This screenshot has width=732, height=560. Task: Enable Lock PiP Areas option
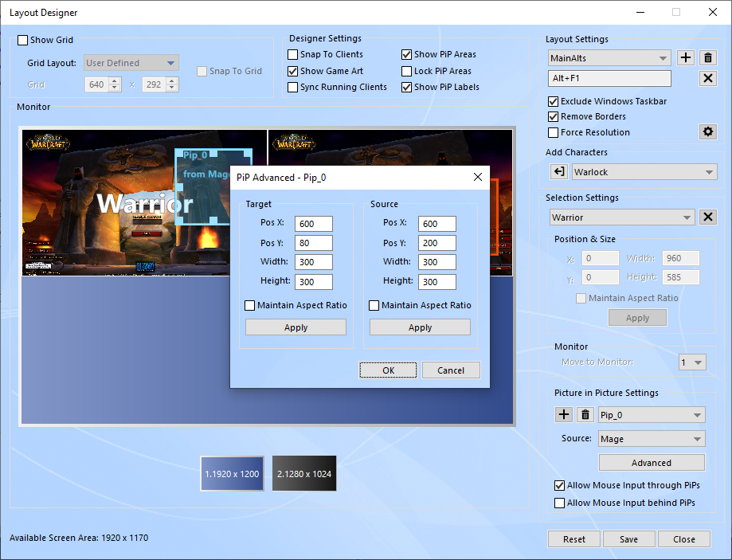pyautogui.click(x=407, y=71)
